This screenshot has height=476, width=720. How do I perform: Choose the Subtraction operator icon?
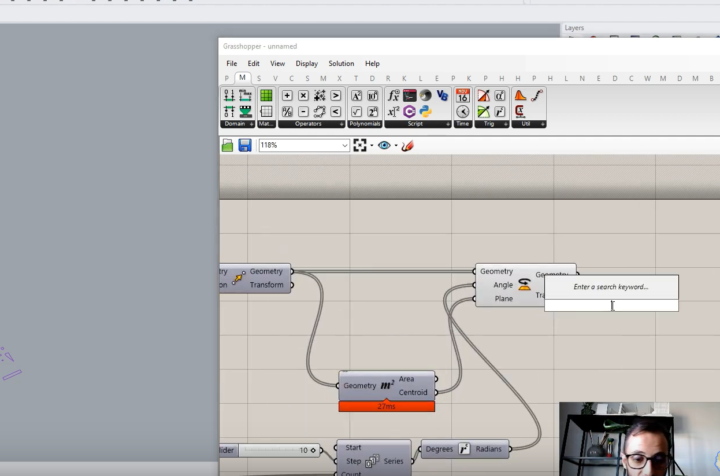[x=303, y=111]
